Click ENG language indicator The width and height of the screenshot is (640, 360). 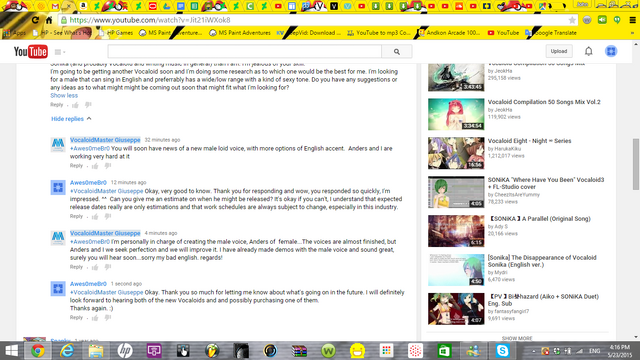point(595,351)
